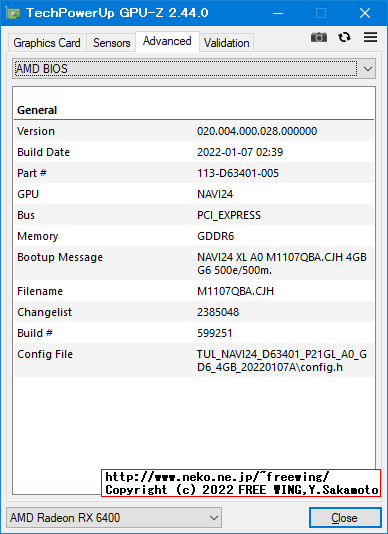Viewport: 388px width, 534px height.
Task: Click the Build Date value 2022-01-07 02:39
Action: [x=240, y=152]
